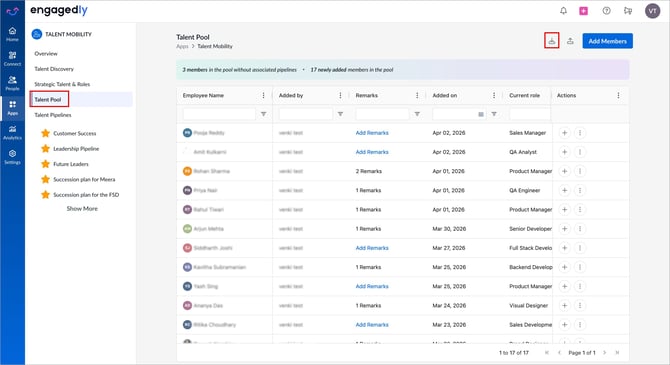Open the Customer Success pipeline
Screen dimensions: 670x365
point(75,133)
